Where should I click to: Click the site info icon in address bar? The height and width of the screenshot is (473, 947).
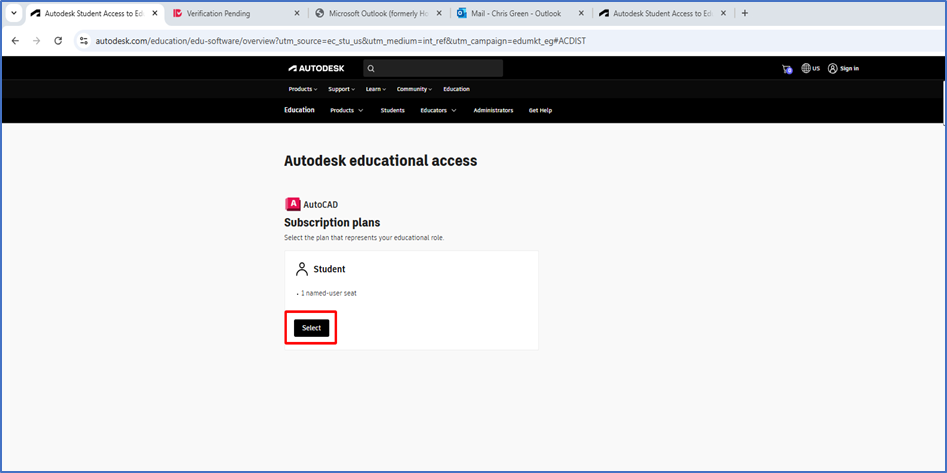pyautogui.click(x=84, y=41)
